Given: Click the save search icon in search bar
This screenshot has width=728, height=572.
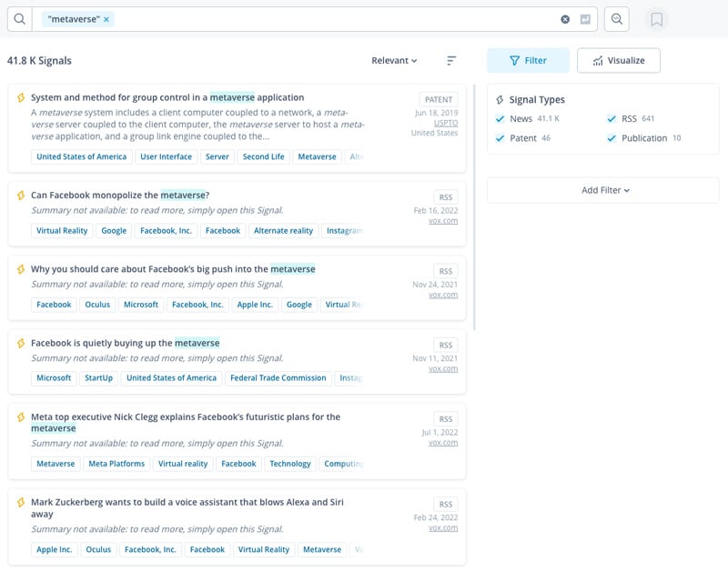Looking at the screenshot, I should click(x=585, y=19).
